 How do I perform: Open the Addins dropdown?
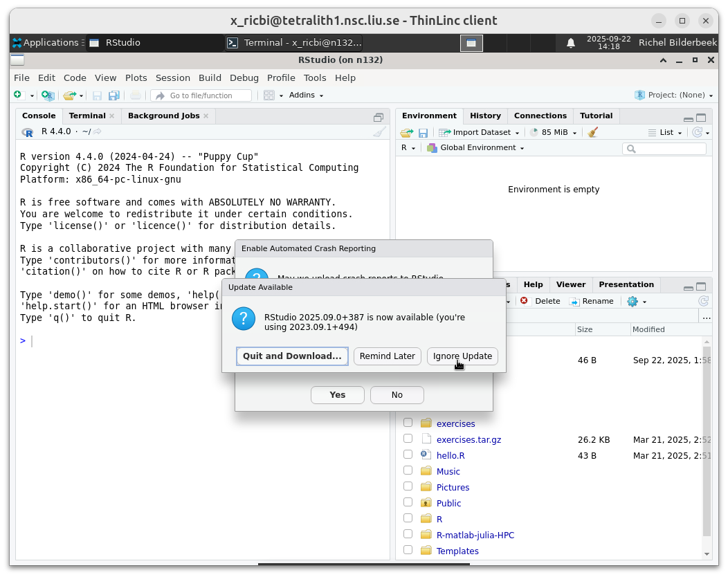306,95
